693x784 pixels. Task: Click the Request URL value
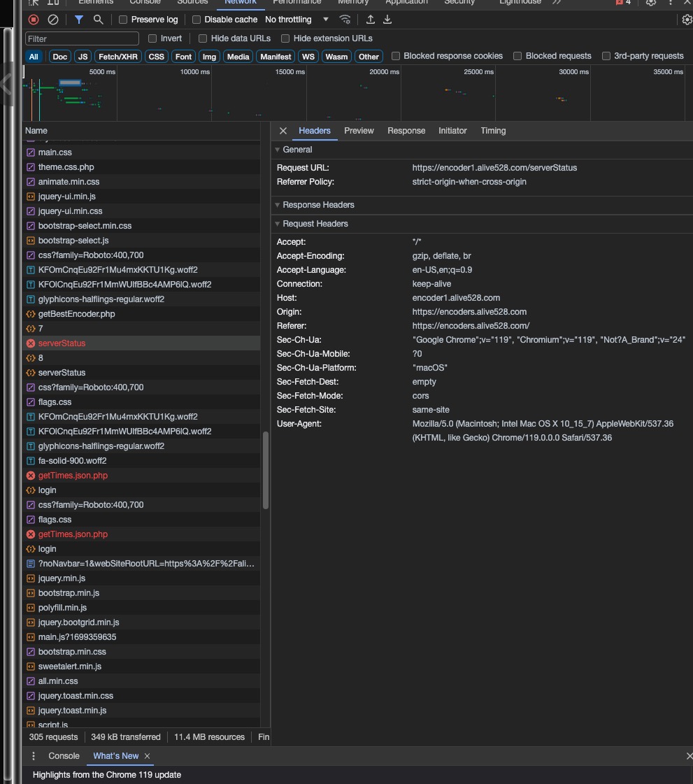coord(494,167)
